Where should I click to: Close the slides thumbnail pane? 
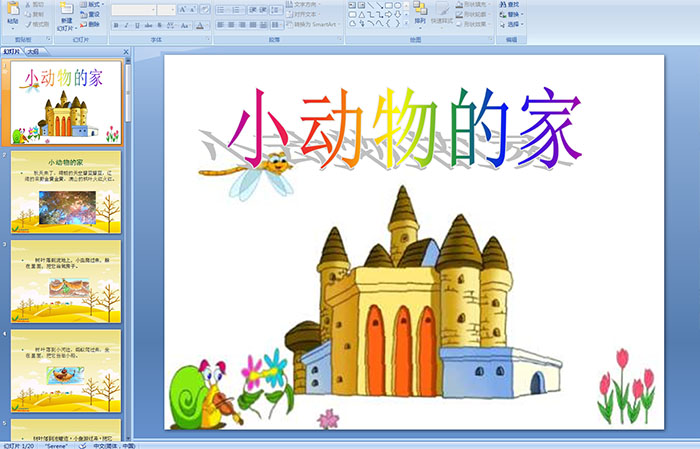point(126,52)
